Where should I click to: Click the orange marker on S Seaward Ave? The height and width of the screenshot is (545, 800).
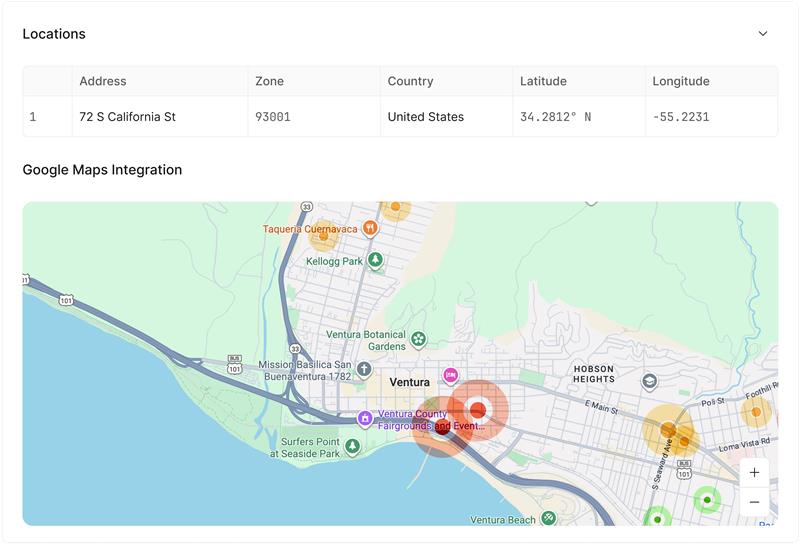pos(668,431)
